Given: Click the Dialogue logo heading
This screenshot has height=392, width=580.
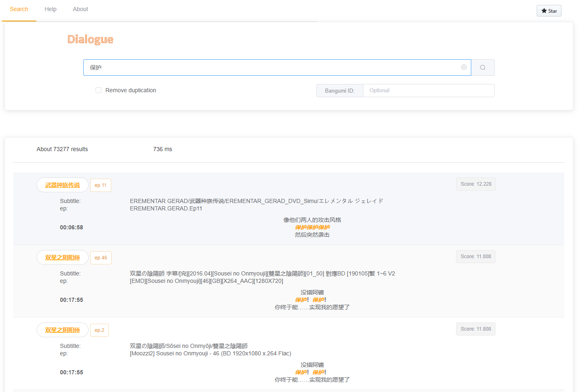Looking at the screenshot, I should [90, 40].
